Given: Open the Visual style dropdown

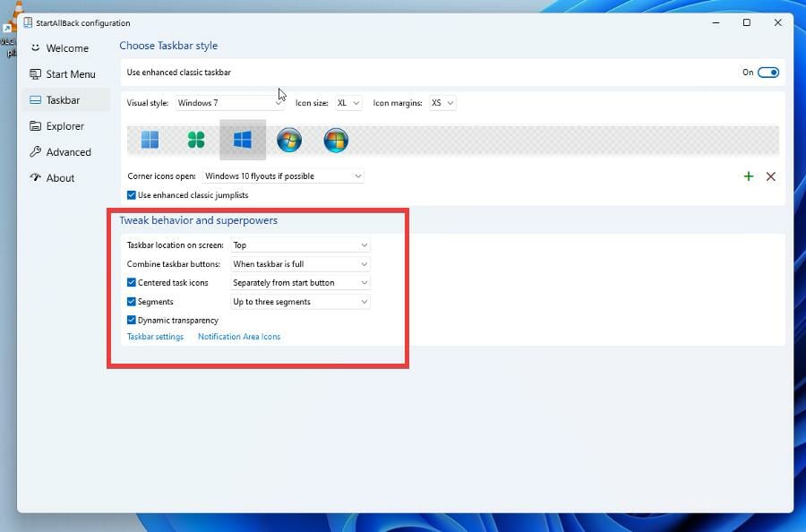Looking at the screenshot, I should point(229,103).
